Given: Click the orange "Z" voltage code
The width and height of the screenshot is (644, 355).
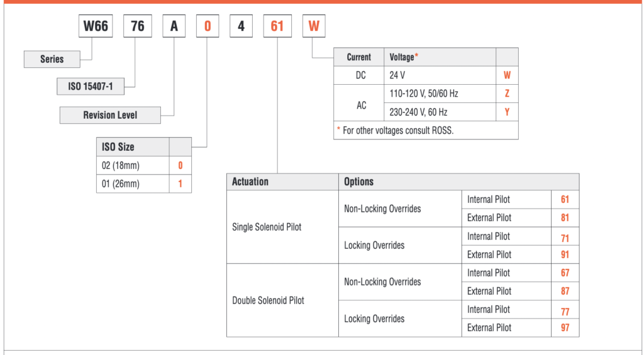Looking at the screenshot, I should click(x=507, y=94).
